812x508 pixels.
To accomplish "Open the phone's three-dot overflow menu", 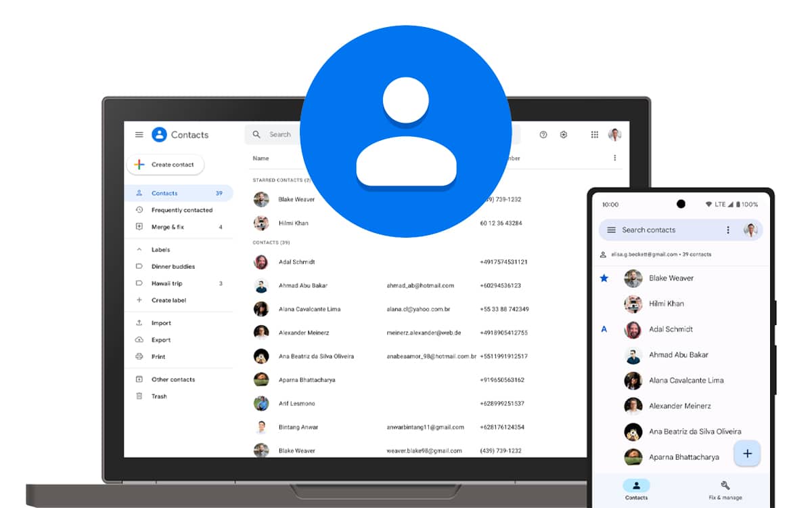I will [728, 230].
